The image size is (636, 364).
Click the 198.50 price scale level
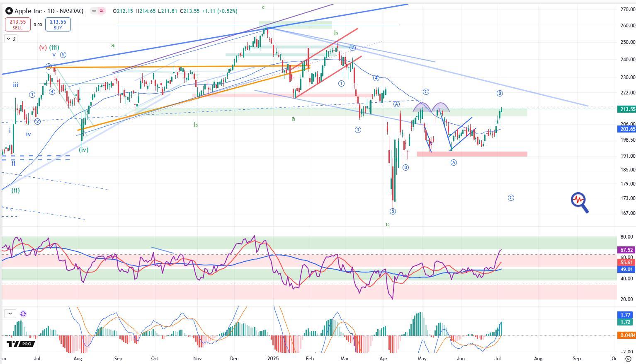coord(628,140)
